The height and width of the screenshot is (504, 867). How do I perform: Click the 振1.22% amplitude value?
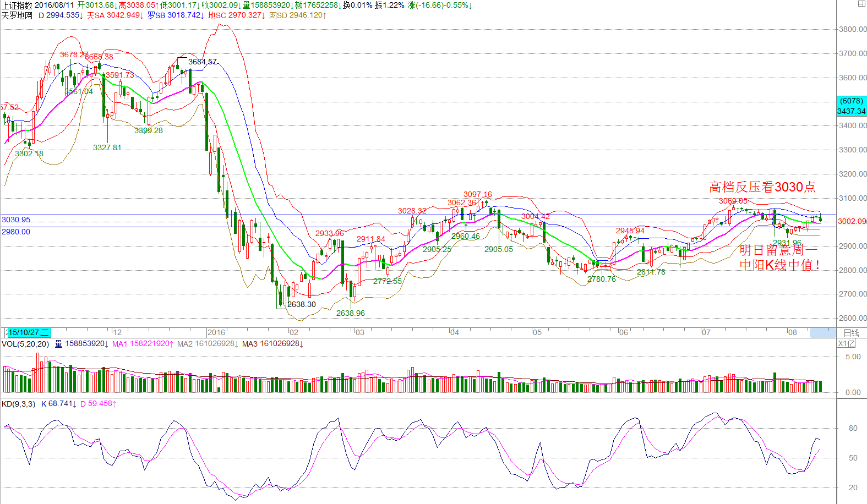click(389, 5)
